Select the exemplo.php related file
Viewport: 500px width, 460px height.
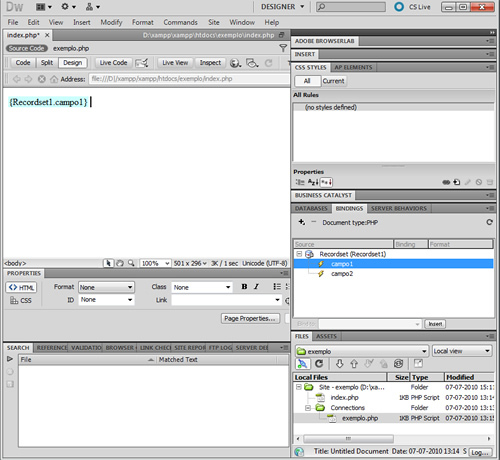point(71,48)
